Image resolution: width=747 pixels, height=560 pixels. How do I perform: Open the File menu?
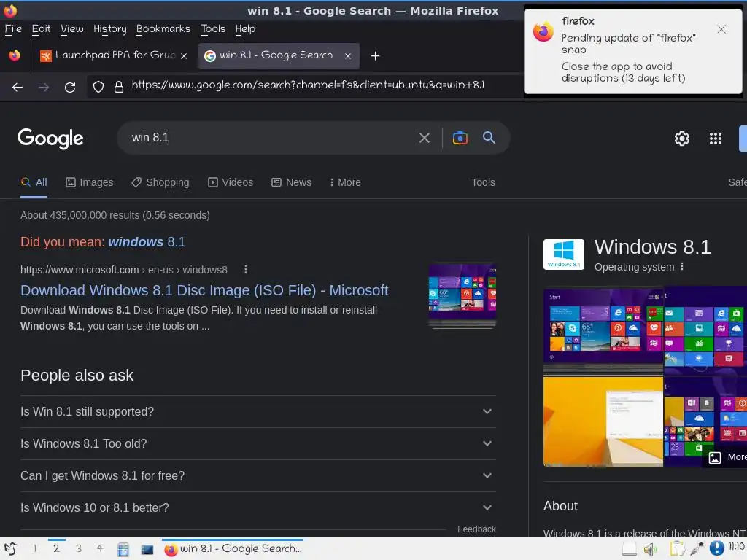[x=13, y=29]
